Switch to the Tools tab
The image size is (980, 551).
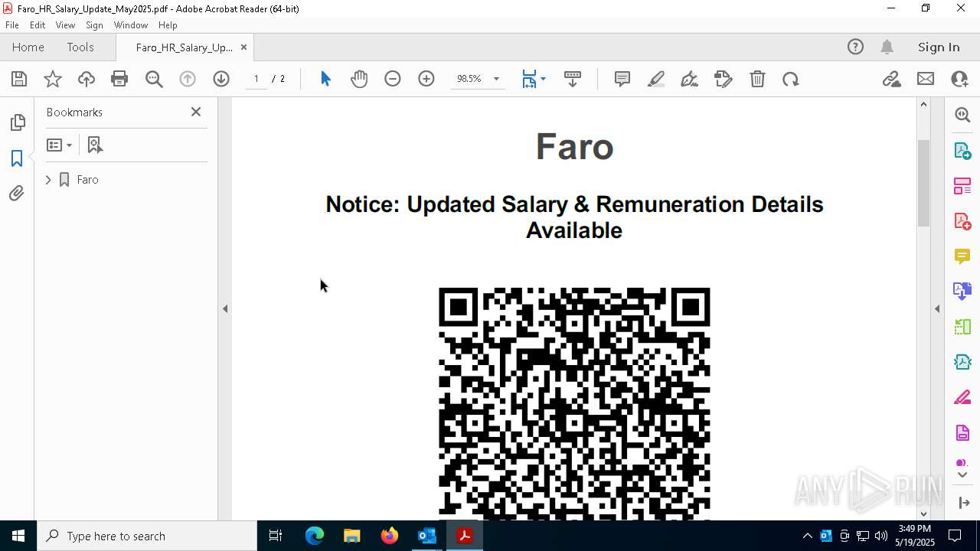click(80, 47)
